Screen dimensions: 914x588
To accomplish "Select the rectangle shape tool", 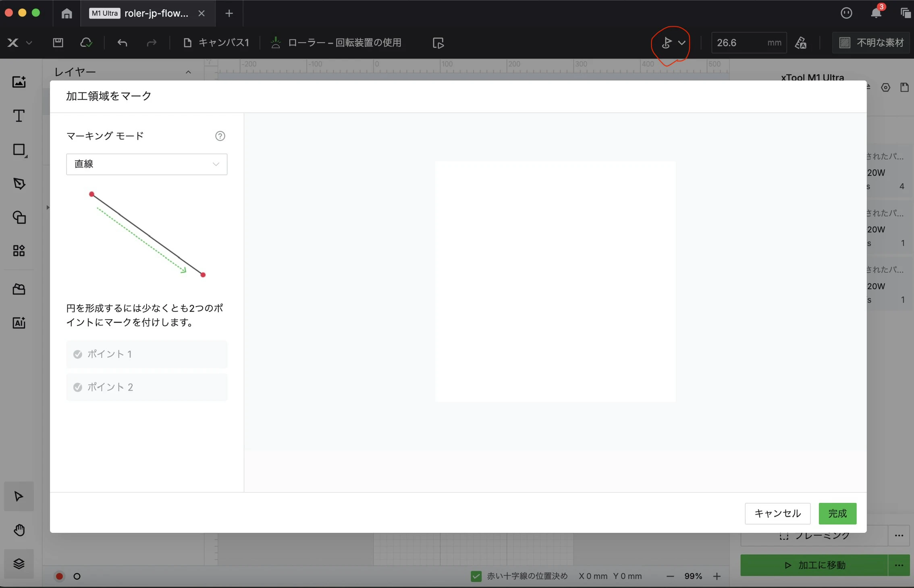I will (x=19, y=150).
